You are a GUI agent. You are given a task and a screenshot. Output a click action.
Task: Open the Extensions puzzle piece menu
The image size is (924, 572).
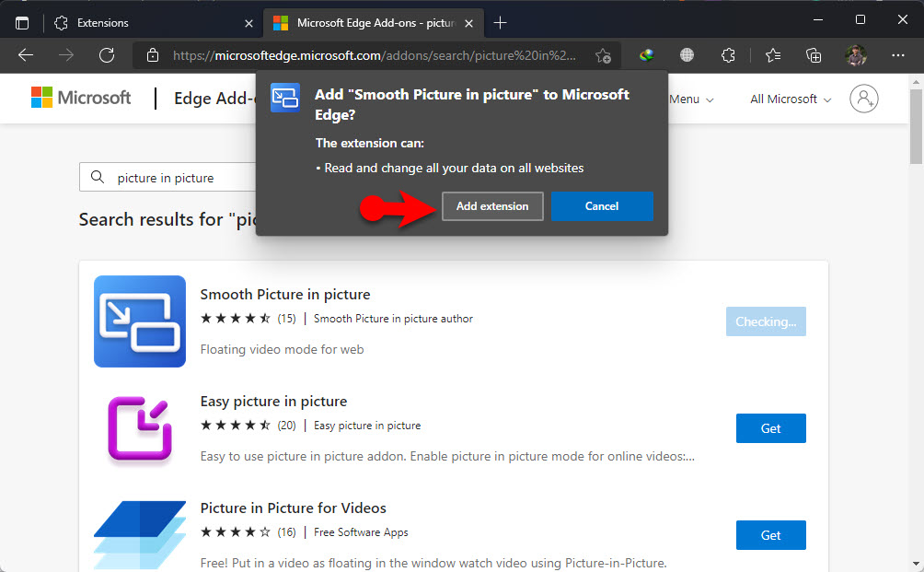(x=728, y=55)
